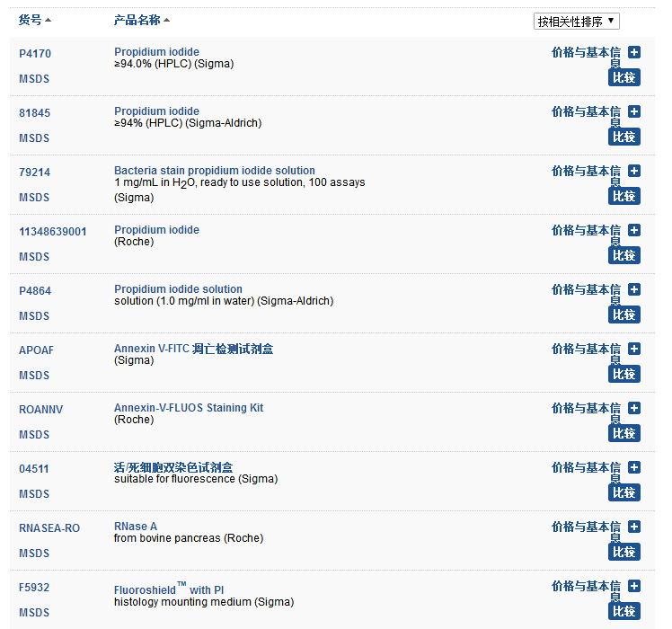Viewport: 672px width, 629px height.
Task: Click 比较 button for P4864
Action: pos(624,314)
